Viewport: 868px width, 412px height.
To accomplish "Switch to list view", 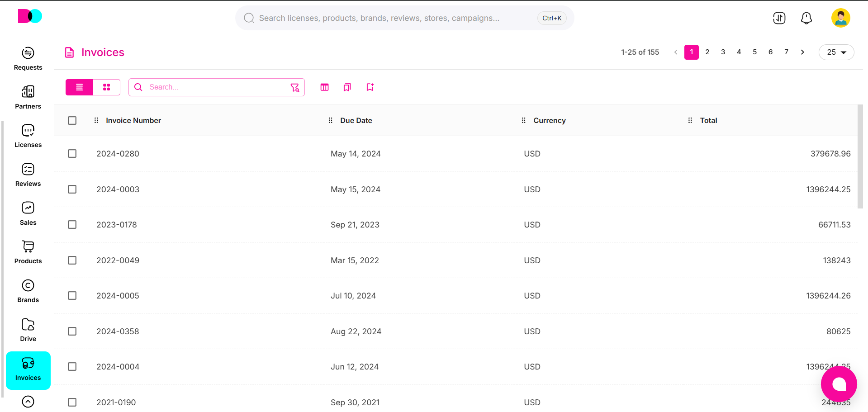I will tap(80, 87).
